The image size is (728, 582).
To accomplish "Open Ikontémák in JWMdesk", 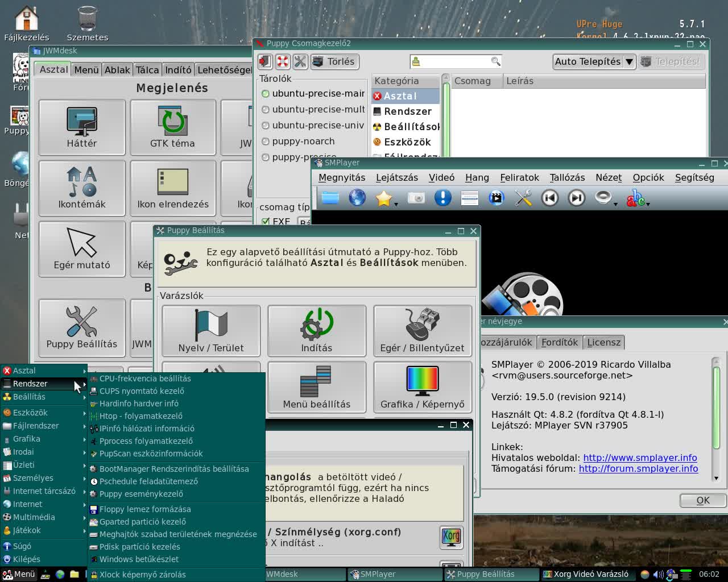I will (x=82, y=188).
